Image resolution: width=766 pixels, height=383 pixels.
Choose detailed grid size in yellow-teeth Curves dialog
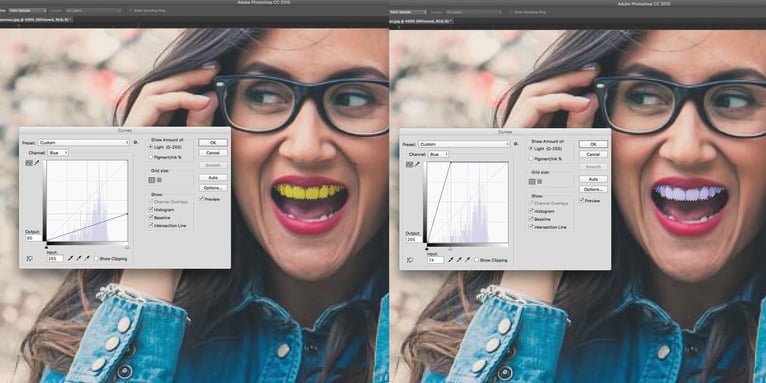coord(159,180)
